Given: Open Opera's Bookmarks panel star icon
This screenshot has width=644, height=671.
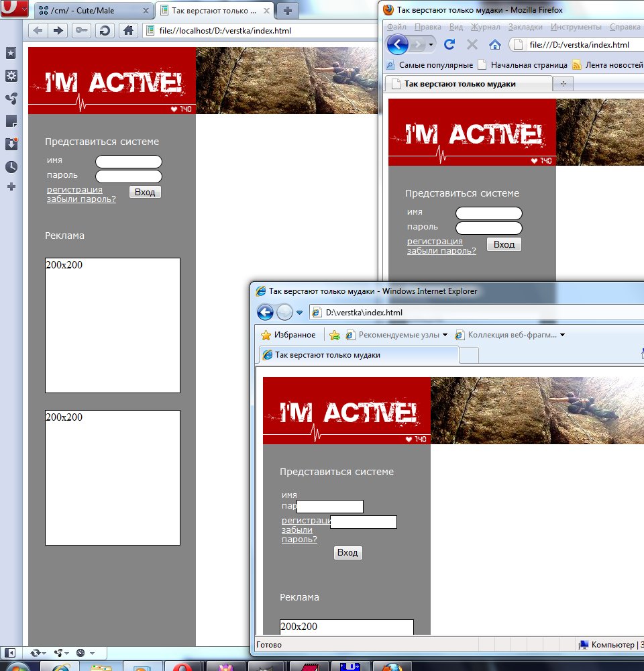Looking at the screenshot, I should click(x=11, y=53).
